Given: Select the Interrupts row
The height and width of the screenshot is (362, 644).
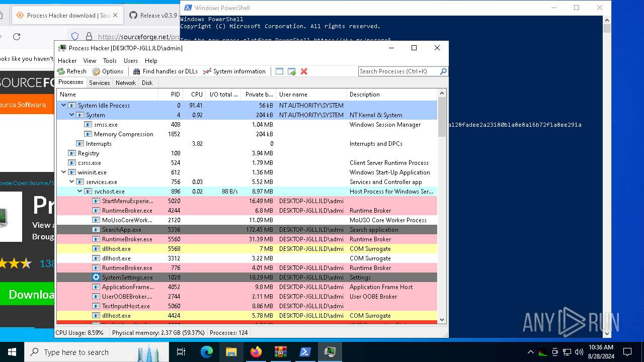Looking at the screenshot, I should (x=247, y=144).
